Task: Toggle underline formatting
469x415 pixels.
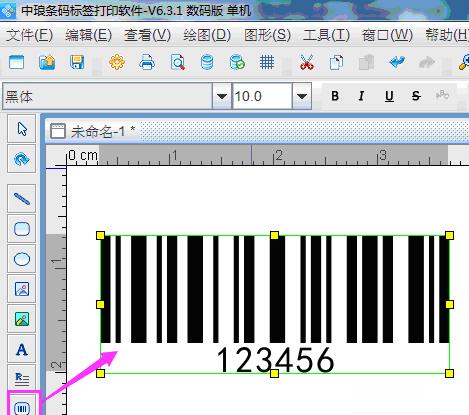Action: pos(389,96)
